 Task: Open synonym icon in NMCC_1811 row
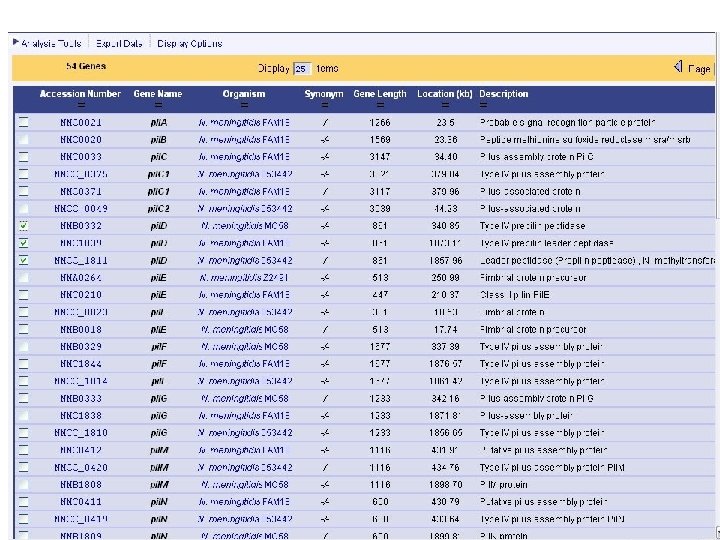325,260
